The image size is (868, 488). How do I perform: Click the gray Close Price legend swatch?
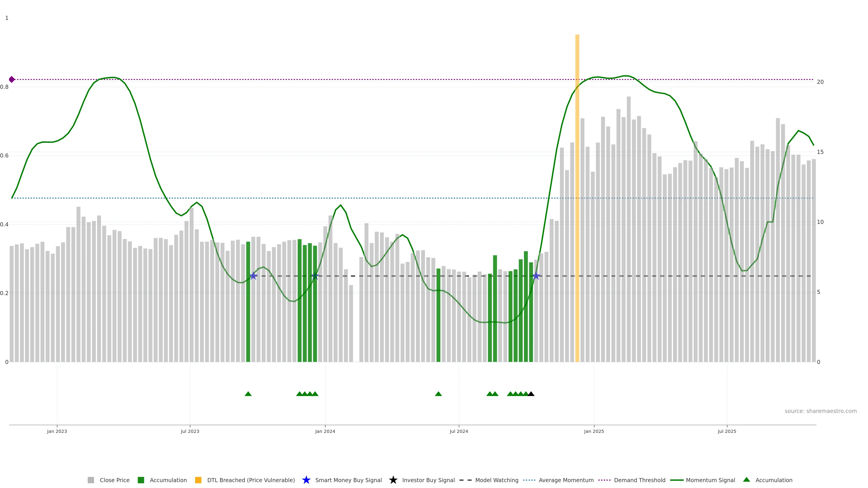click(x=91, y=480)
